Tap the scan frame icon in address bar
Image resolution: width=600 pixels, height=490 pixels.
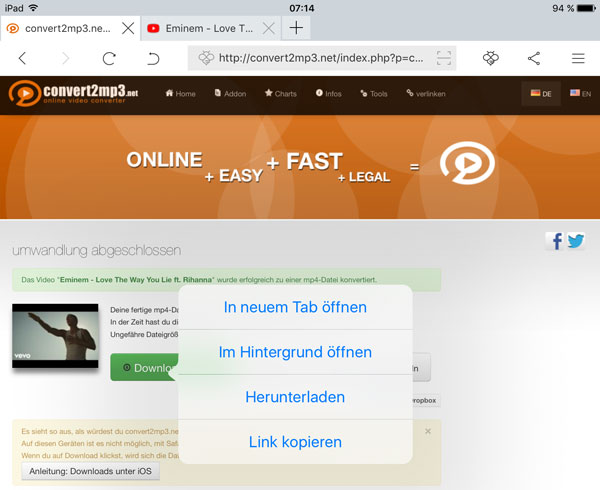pyautogui.click(x=444, y=58)
